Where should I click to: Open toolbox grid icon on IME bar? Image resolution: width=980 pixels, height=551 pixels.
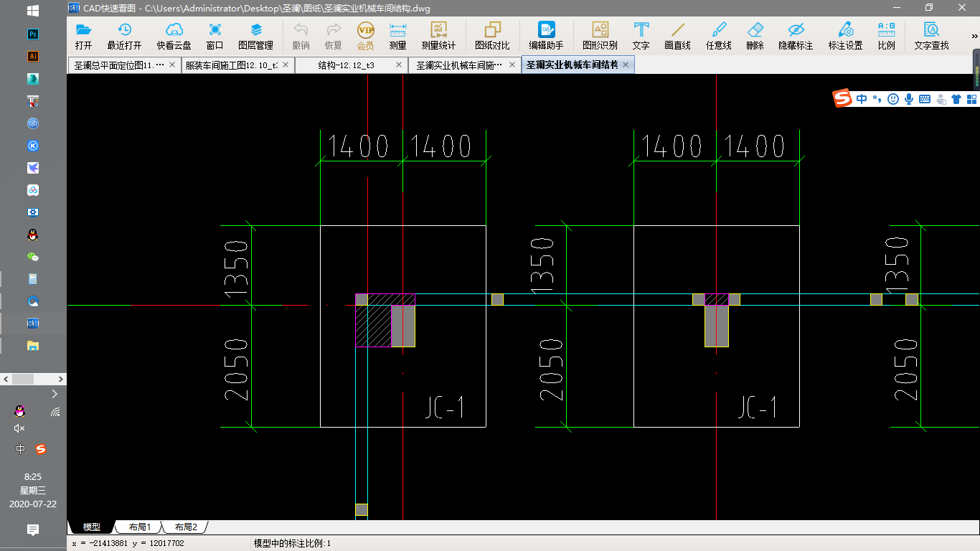pyautogui.click(x=971, y=99)
